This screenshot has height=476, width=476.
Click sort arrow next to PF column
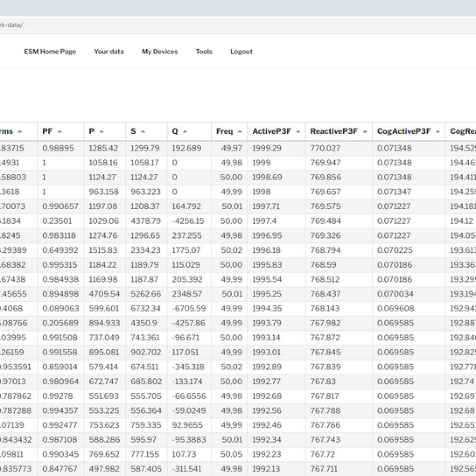[59, 132]
